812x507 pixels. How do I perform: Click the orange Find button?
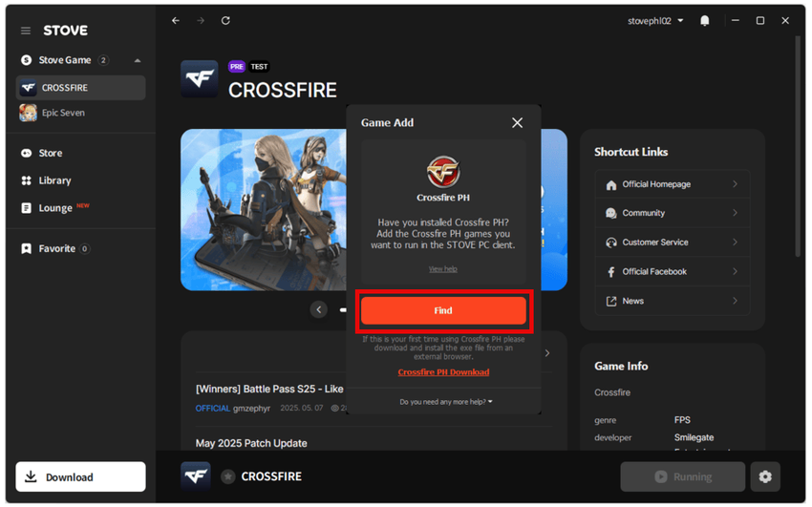pos(444,310)
